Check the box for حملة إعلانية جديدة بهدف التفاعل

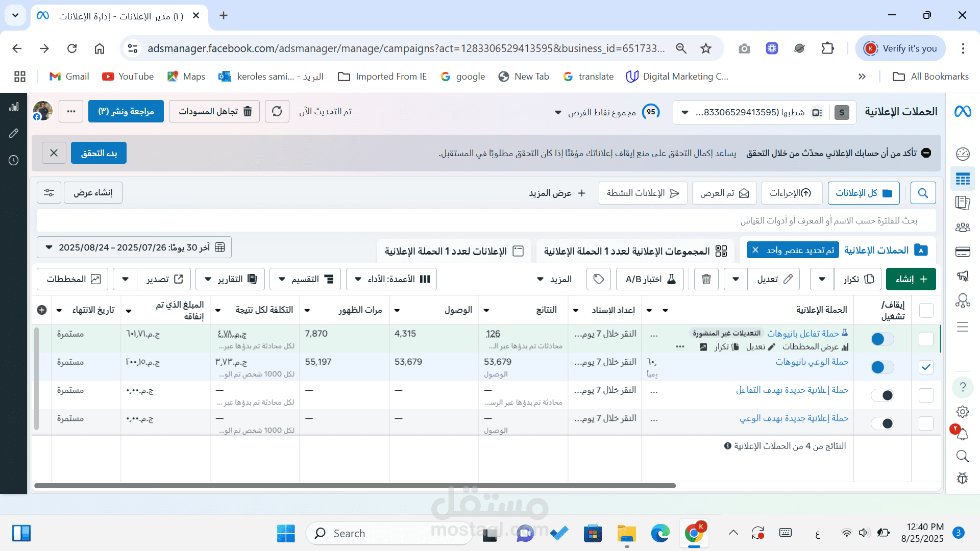pyautogui.click(x=926, y=395)
